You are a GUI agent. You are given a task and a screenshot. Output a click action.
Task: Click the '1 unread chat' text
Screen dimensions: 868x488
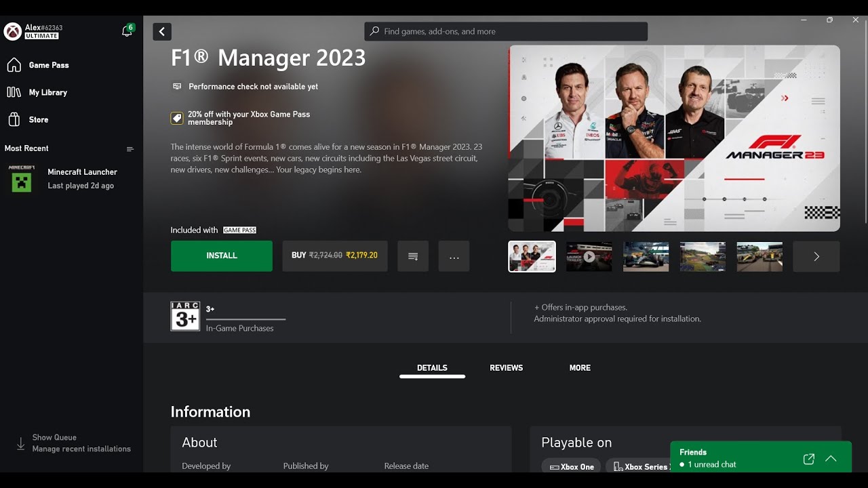click(712, 465)
